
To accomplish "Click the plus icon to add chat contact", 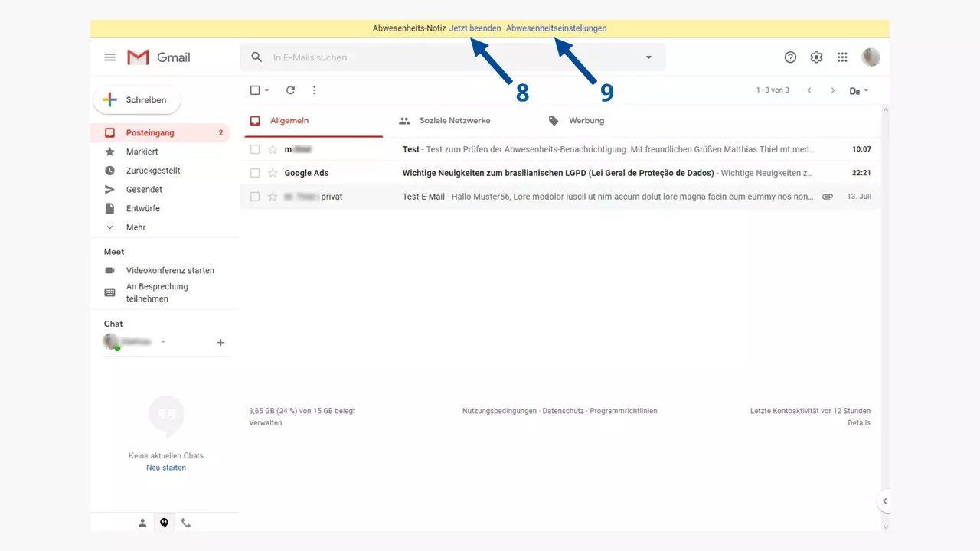I will (220, 343).
